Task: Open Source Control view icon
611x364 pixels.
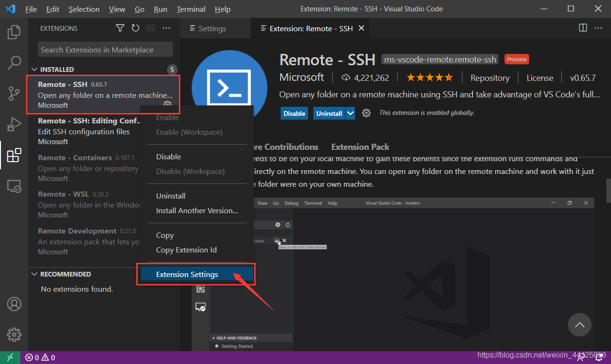Action: click(x=14, y=94)
